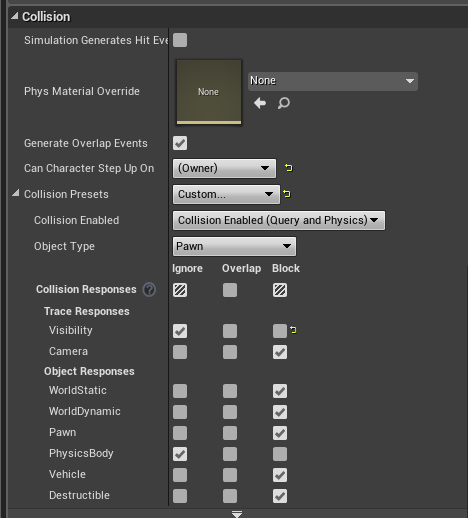Toggle Generate Overlap Events checkbox
This screenshot has height=518, width=468.
180,143
